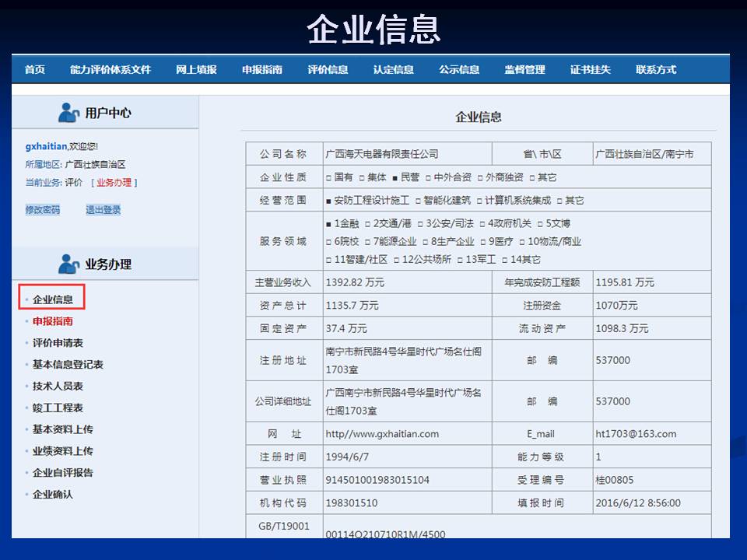
Task: Open the red 申报指南 sidebar link
Action: click(x=53, y=321)
